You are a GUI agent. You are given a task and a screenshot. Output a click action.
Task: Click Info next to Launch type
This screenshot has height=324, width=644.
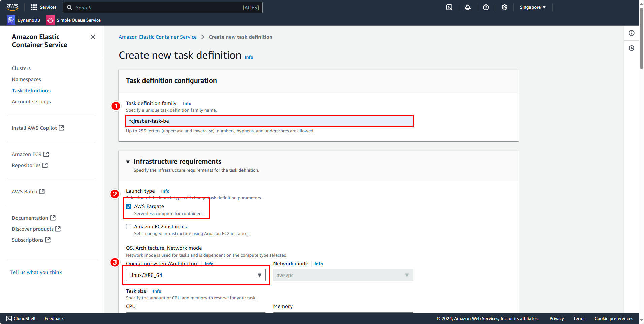point(165,191)
